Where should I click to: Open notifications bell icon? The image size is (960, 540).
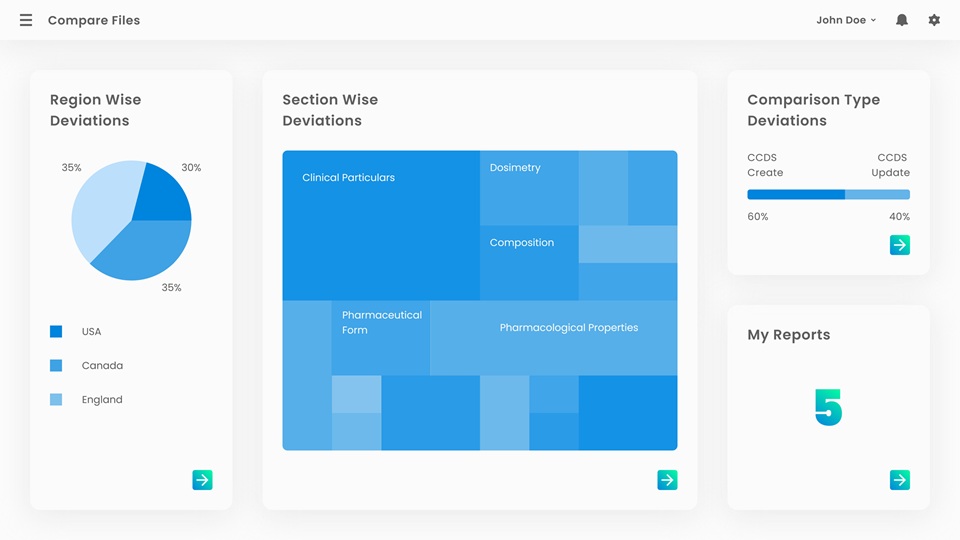(x=902, y=20)
